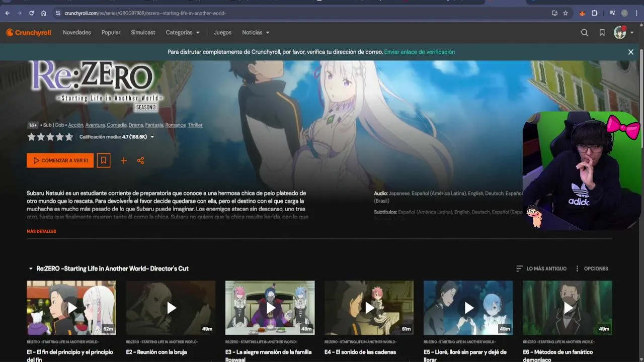
Task: Open E6 - Métodos de un fanático title
Action: tap(558, 355)
